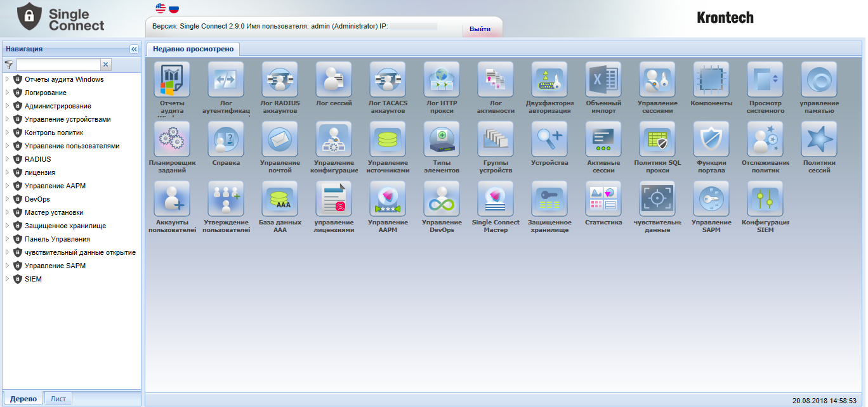Screen dimensions: 868x407
Task: Expand the SIEM tree node
Action: pos(7,279)
